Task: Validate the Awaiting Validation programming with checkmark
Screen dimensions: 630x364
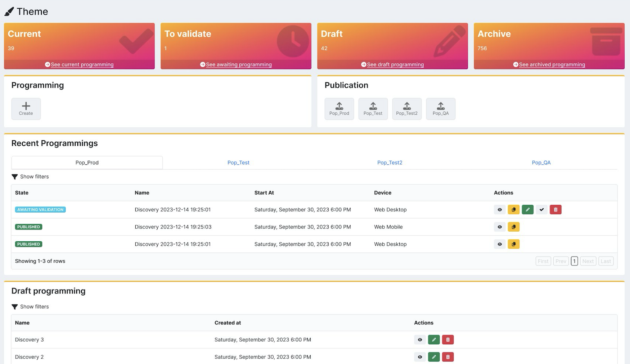Action: coord(542,209)
